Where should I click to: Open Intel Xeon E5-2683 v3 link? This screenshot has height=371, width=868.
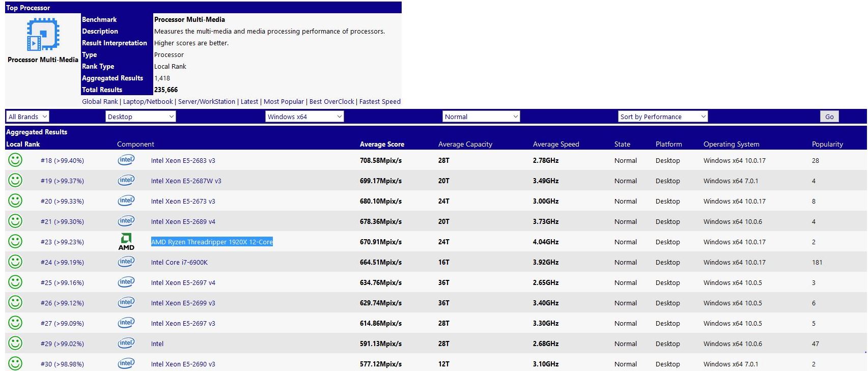click(x=183, y=160)
